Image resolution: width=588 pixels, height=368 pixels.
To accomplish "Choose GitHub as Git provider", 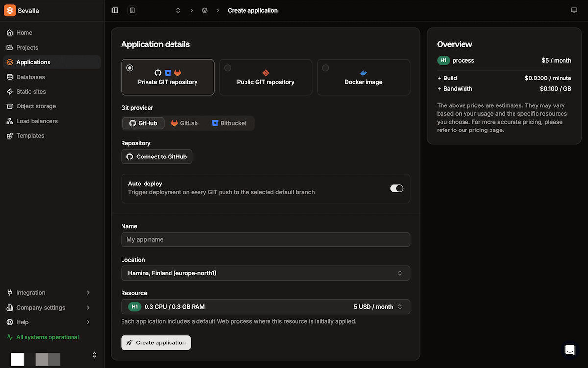I will pyautogui.click(x=143, y=123).
